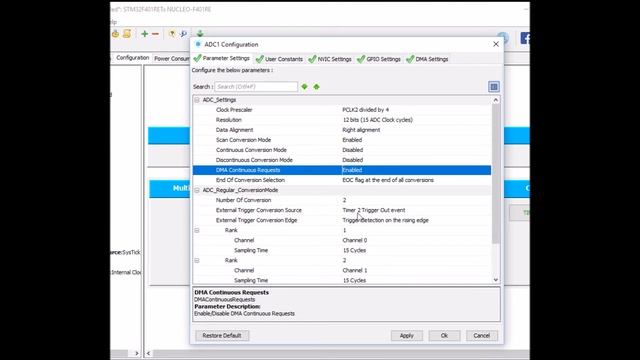The height and width of the screenshot is (360, 640).
Task: Click the Facebook icon in main window
Action: tap(525, 39)
